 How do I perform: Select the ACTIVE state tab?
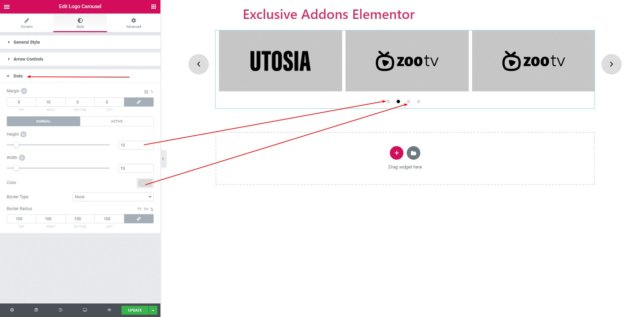click(117, 121)
